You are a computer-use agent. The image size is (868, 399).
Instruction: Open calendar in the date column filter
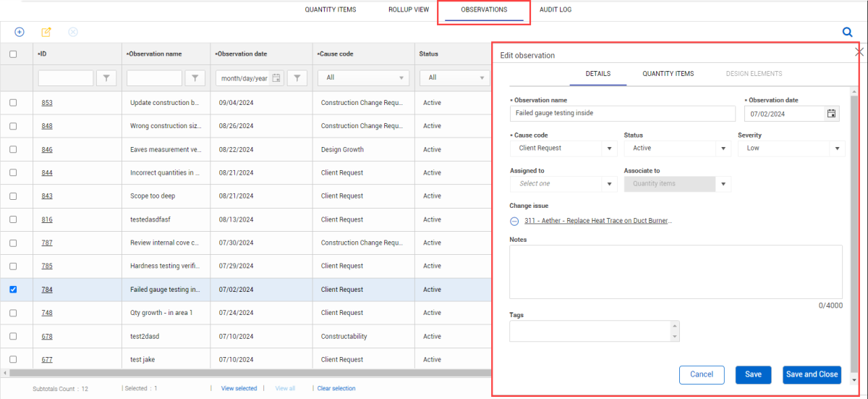click(276, 78)
